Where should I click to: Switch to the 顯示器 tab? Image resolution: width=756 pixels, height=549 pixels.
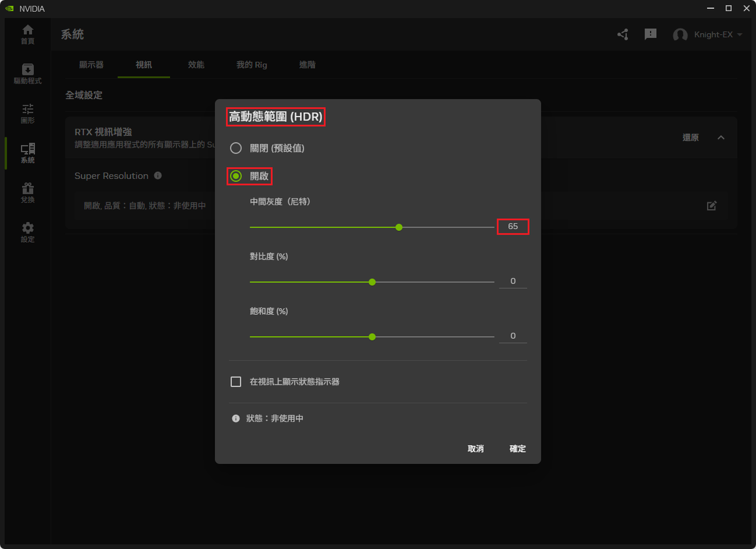(x=92, y=64)
